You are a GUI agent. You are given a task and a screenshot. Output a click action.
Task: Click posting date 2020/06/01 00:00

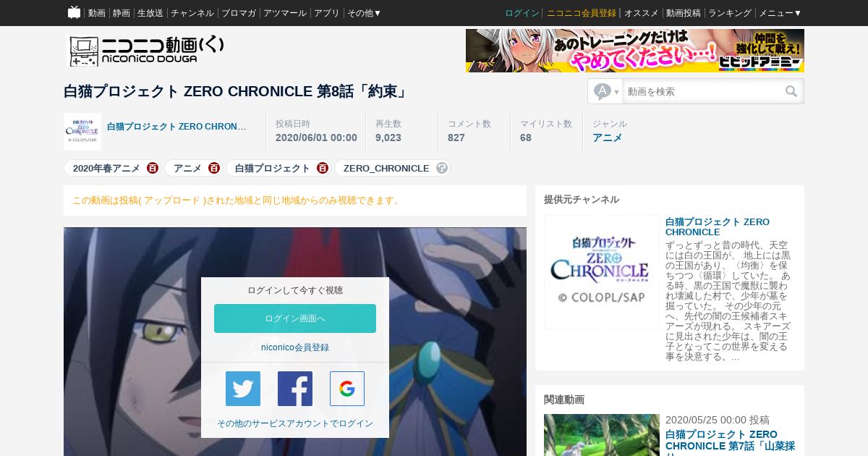point(316,138)
